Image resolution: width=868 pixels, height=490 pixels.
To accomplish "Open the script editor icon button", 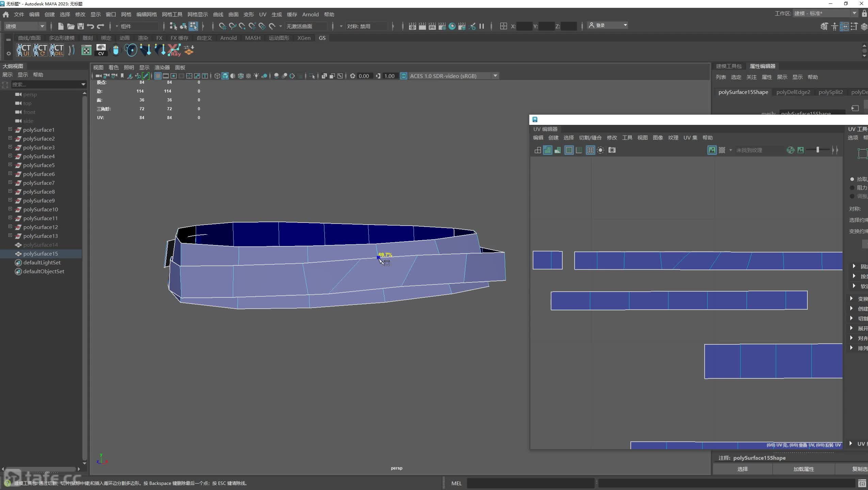I will coord(862,483).
